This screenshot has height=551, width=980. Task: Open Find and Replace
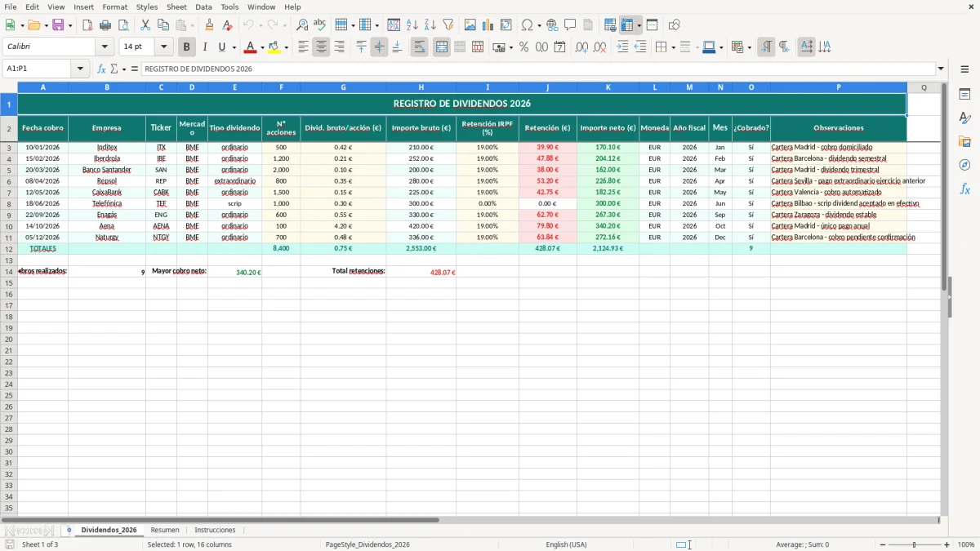[x=302, y=25]
